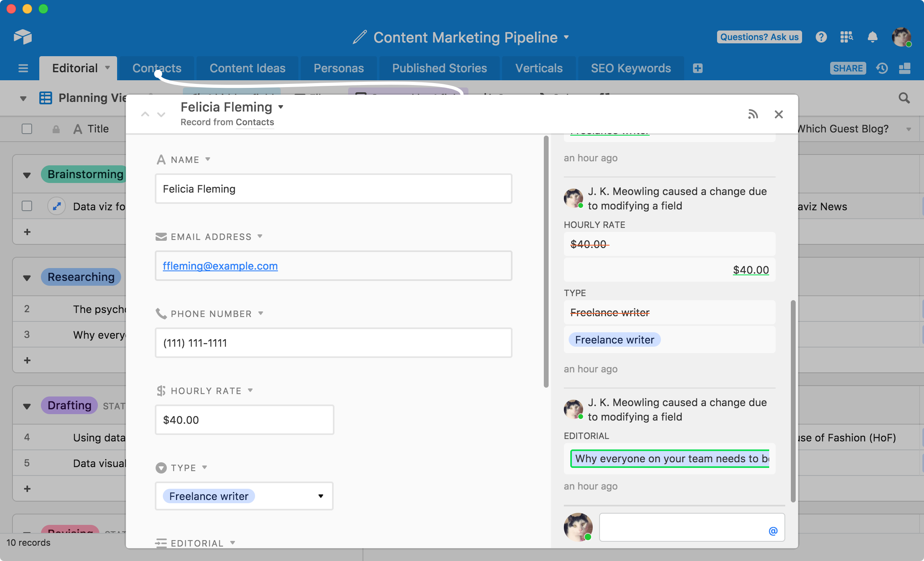Click the activity feed vertical scrollbar
This screenshot has height=561, width=924.
pyautogui.click(x=793, y=400)
